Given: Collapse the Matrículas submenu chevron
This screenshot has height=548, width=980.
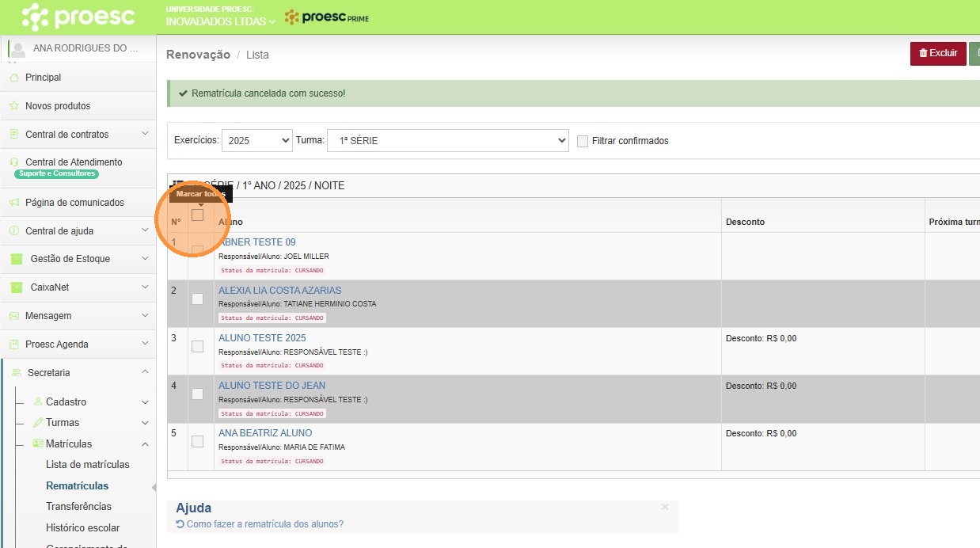Looking at the screenshot, I should tap(145, 444).
